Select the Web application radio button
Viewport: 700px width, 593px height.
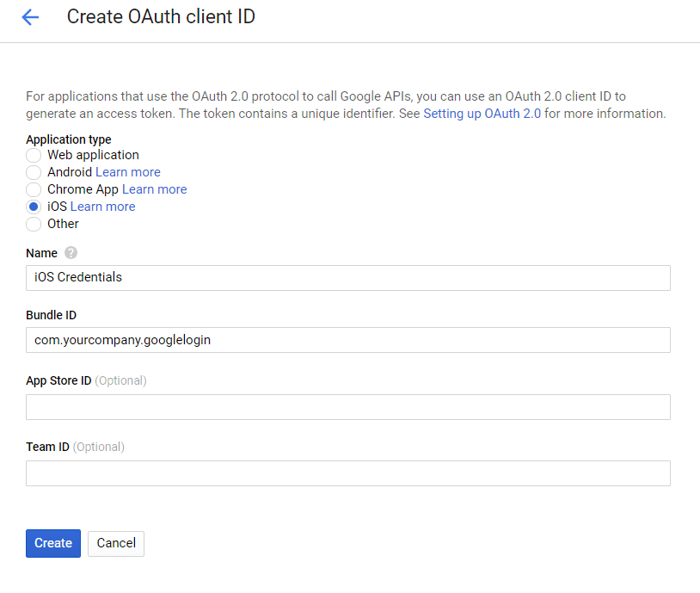tap(34, 156)
